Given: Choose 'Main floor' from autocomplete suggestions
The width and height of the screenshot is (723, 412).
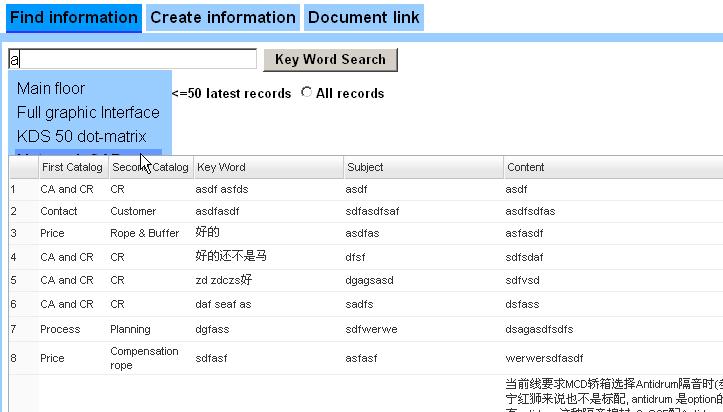Looking at the screenshot, I should [x=51, y=89].
